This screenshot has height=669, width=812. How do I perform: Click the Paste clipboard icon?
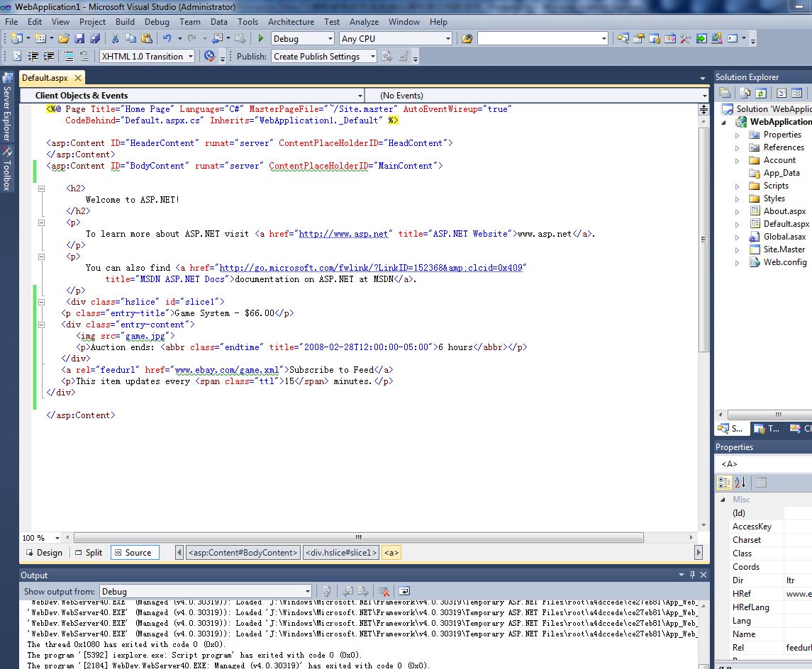click(147, 39)
